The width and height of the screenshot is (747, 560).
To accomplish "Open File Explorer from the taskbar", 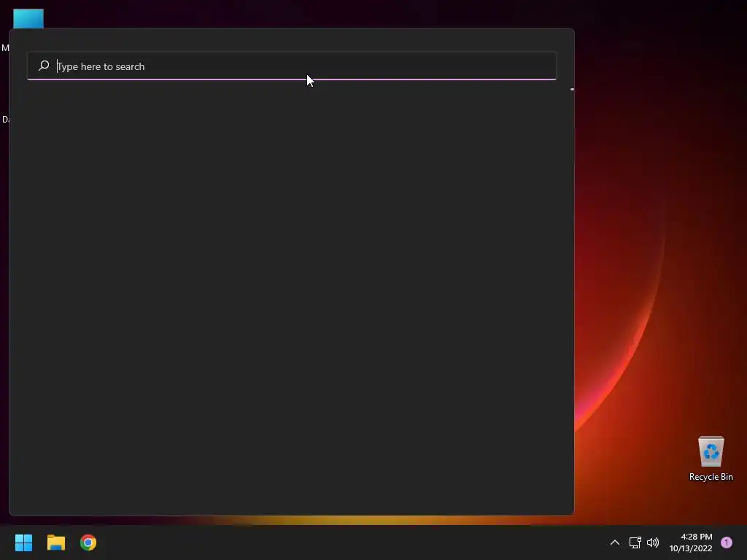I will [55, 542].
